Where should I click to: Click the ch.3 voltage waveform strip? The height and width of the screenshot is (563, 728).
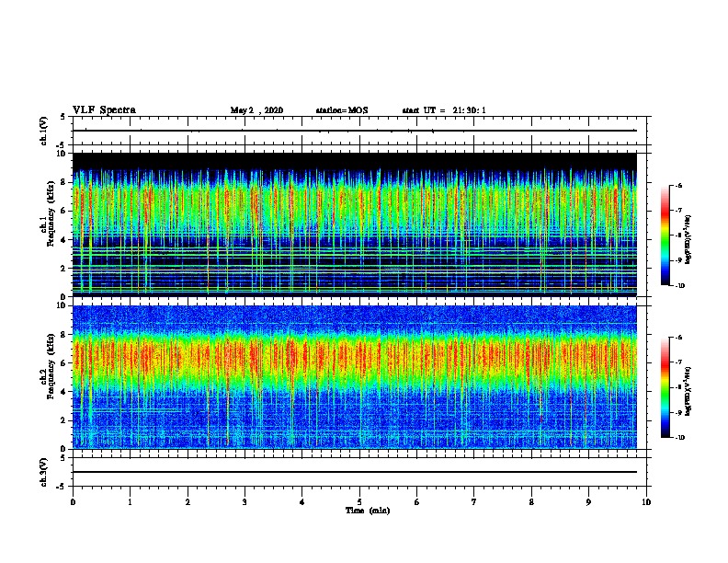359,472
